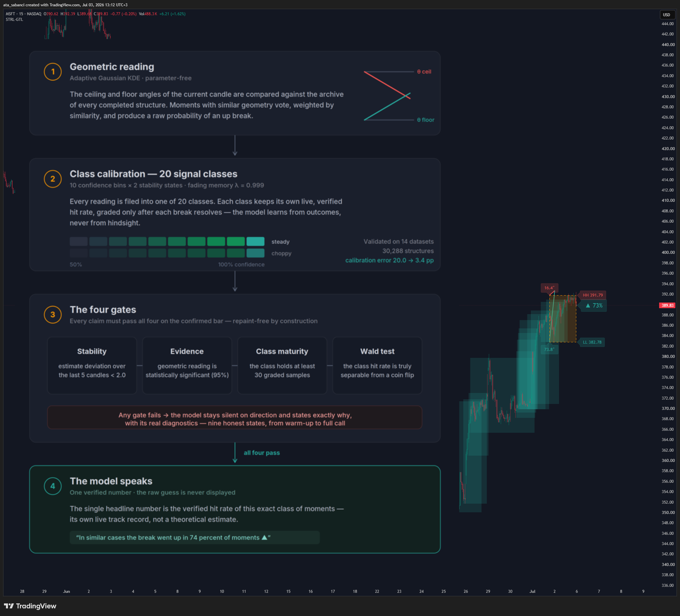The image size is (680, 616).
Task: Click the 'all four pass' label
Action: pyautogui.click(x=262, y=453)
